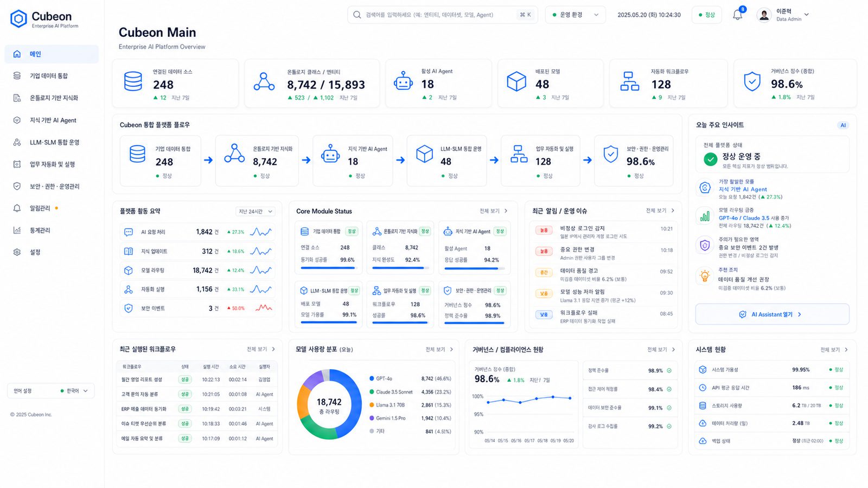
Task: Click 전체 보기 for 모델 사용량 분포
Action: click(x=439, y=350)
